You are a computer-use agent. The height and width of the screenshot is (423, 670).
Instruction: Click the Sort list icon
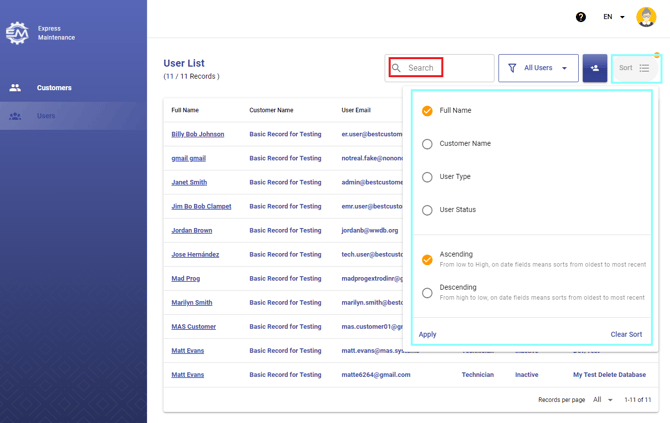tap(644, 68)
